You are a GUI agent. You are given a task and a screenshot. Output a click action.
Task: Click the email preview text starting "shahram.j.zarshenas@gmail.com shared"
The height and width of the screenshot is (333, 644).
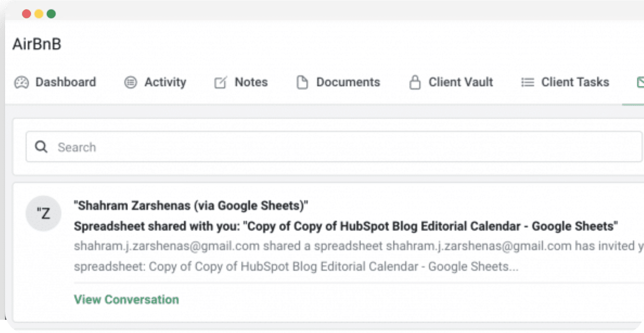coord(359,256)
